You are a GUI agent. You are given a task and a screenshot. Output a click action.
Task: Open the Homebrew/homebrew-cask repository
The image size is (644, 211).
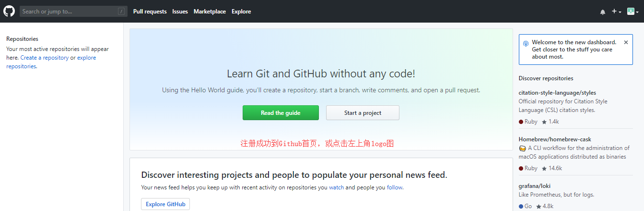tap(555, 139)
